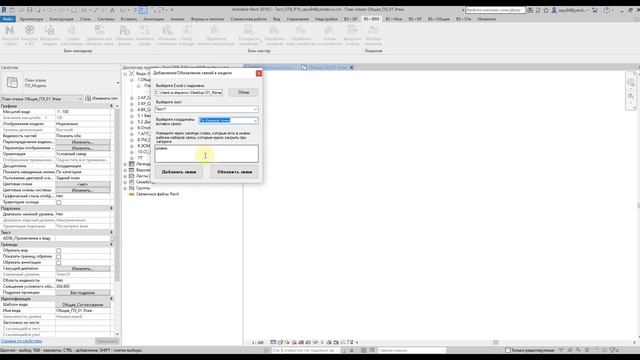The image size is (640, 360).
Task: Click the add or update links ribbon icon
Action: [99, 31]
